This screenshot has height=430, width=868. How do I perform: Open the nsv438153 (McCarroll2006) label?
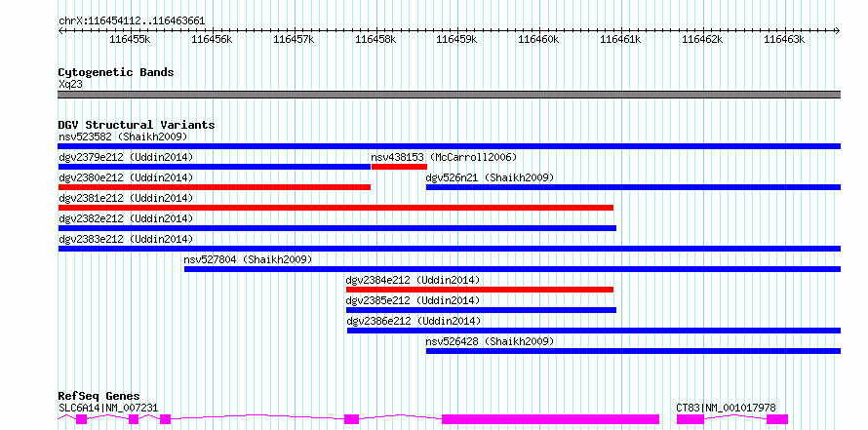point(444,157)
